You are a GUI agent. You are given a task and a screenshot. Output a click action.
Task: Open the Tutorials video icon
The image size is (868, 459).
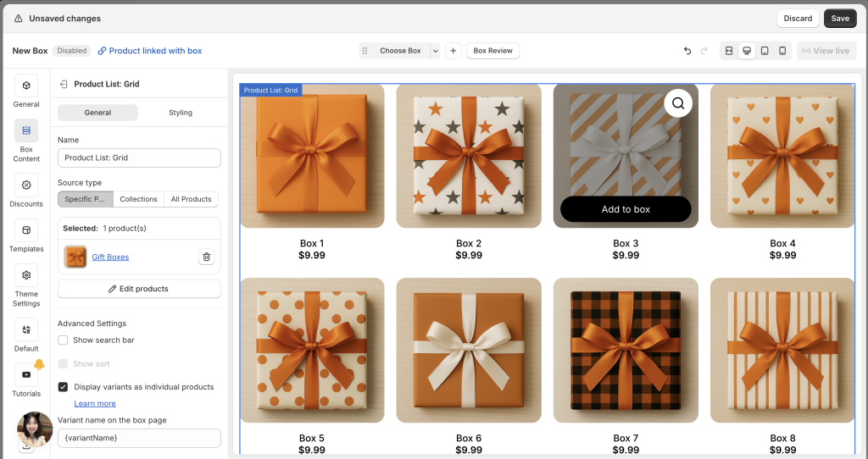[x=26, y=374]
